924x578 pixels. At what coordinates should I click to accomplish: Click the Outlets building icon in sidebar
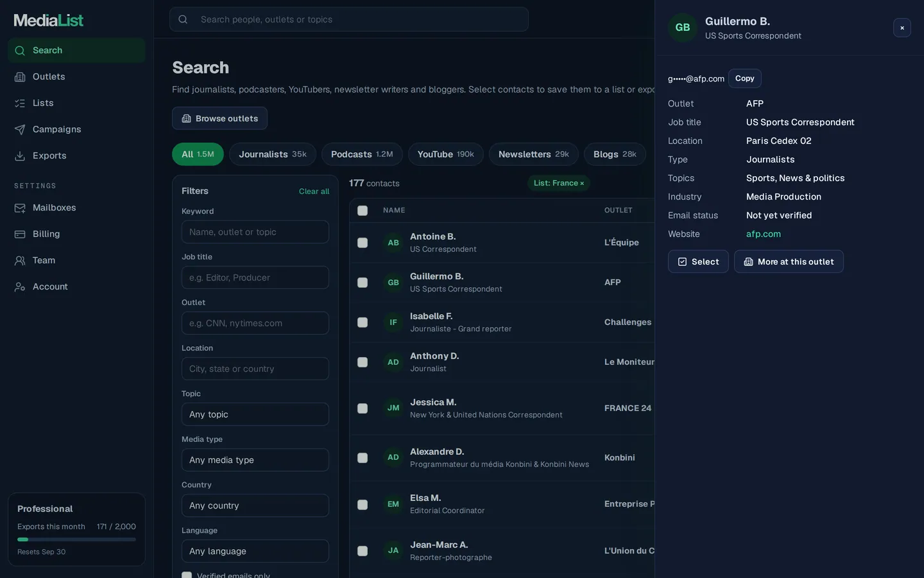coord(20,77)
